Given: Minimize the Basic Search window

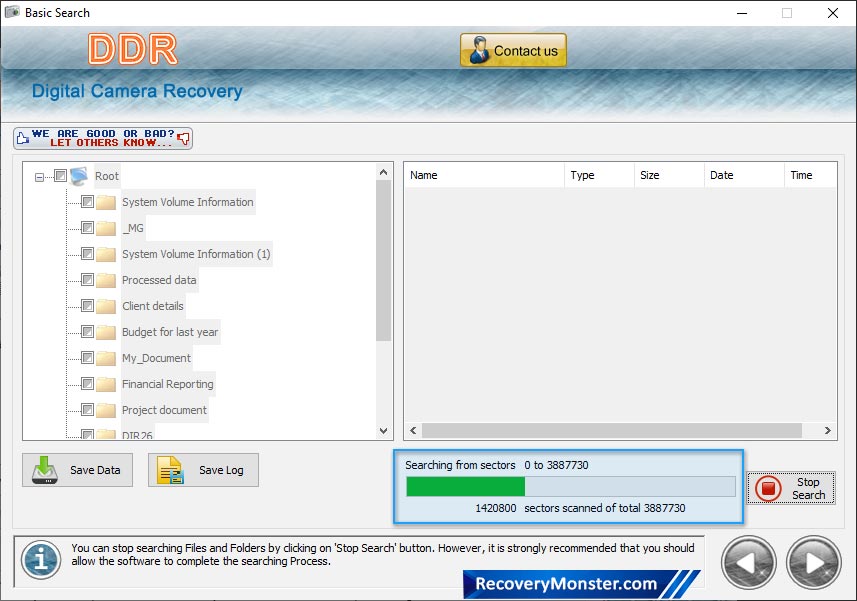Looking at the screenshot, I should click(x=742, y=13).
